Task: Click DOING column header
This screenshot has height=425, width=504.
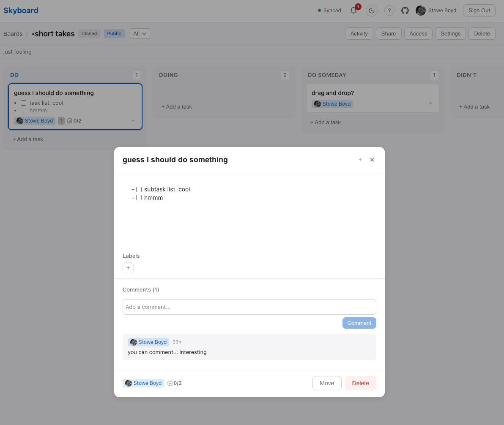Action: (x=168, y=75)
